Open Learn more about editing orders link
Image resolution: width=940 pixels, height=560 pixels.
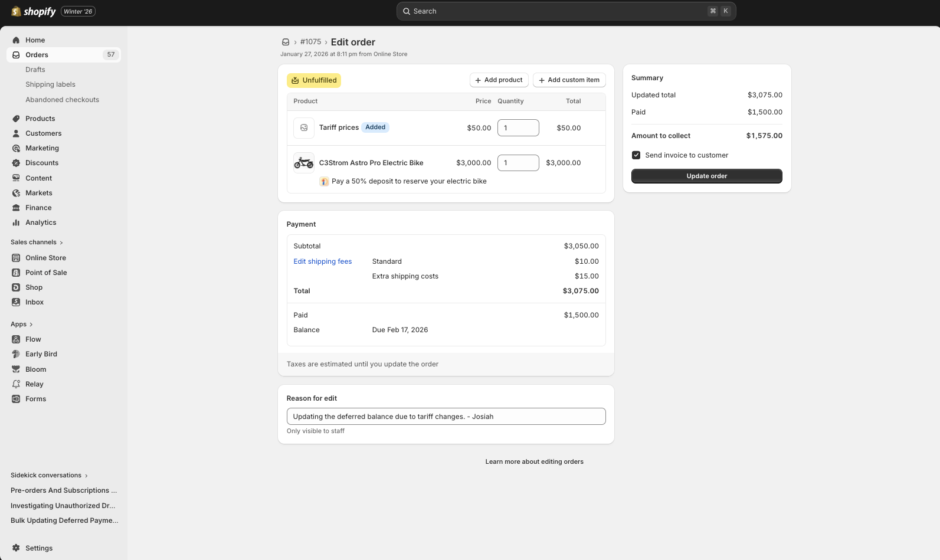(x=534, y=462)
